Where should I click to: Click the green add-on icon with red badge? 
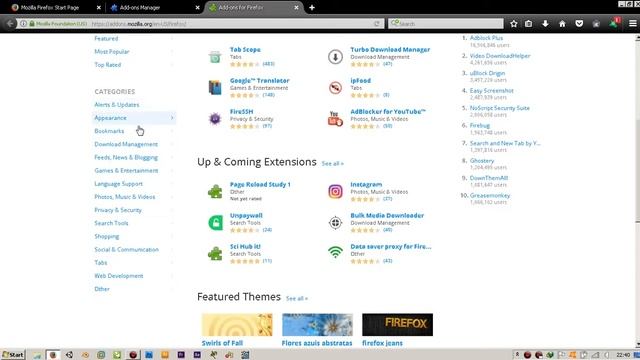tap(614, 23)
